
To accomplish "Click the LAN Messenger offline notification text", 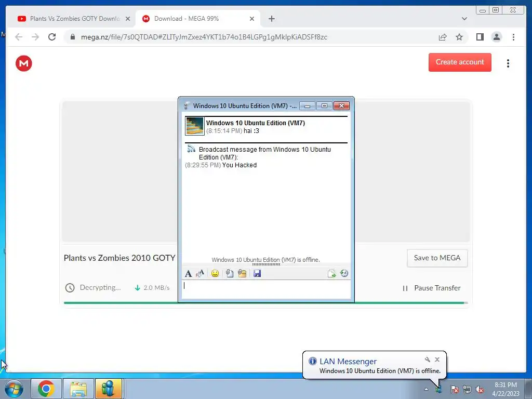I will pos(380,371).
